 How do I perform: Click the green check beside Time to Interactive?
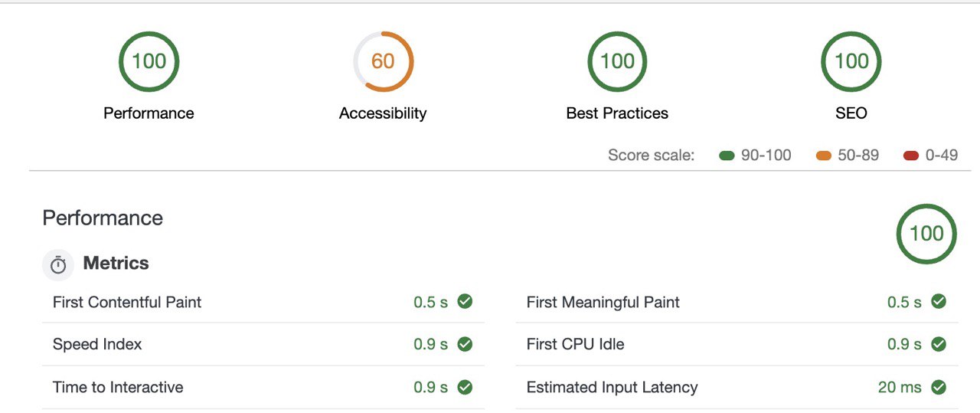click(465, 387)
